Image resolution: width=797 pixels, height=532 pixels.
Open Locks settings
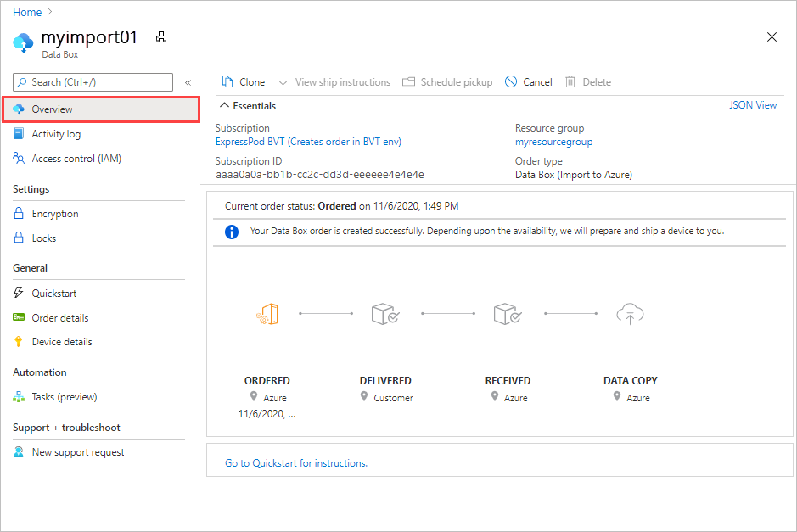[x=44, y=238]
